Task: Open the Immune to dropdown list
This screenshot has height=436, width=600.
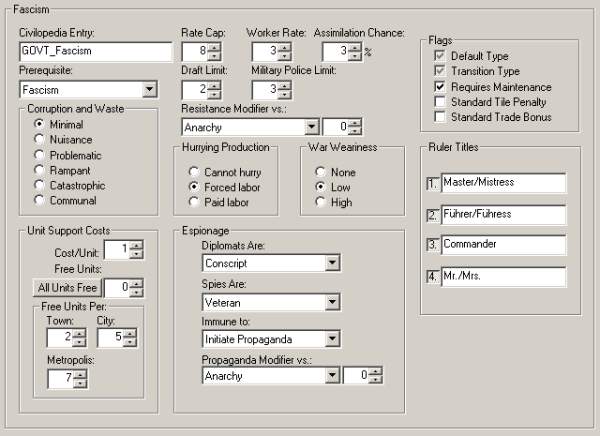Action: pyautogui.click(x=331, y=339)
